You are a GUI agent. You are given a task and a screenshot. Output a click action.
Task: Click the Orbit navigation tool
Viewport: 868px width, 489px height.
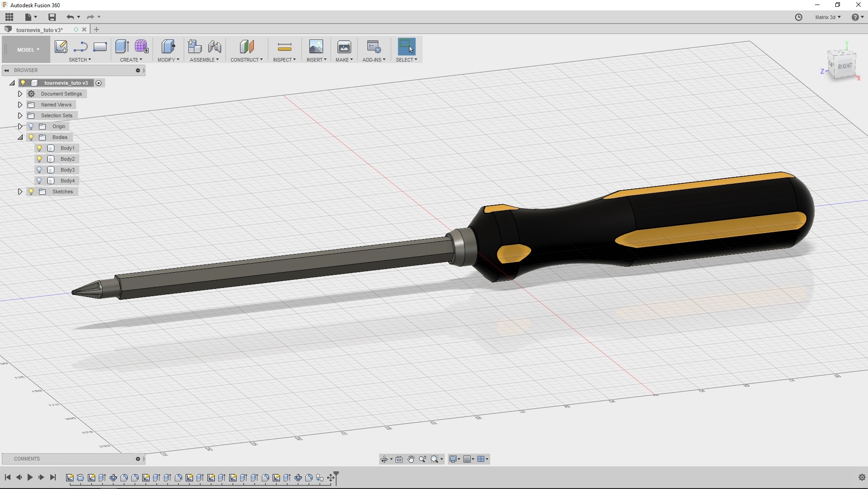[x=384, y=459]
